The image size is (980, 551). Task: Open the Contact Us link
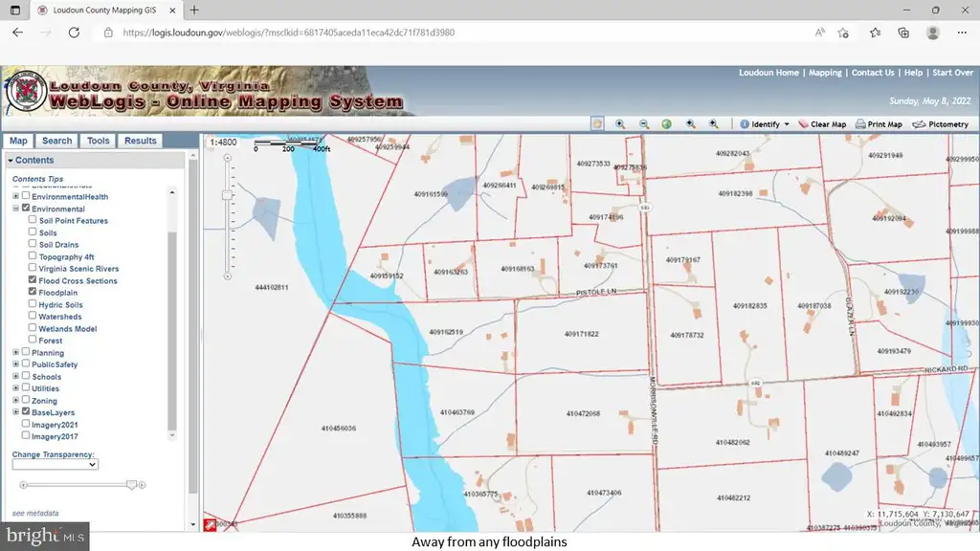click(873, 73)
